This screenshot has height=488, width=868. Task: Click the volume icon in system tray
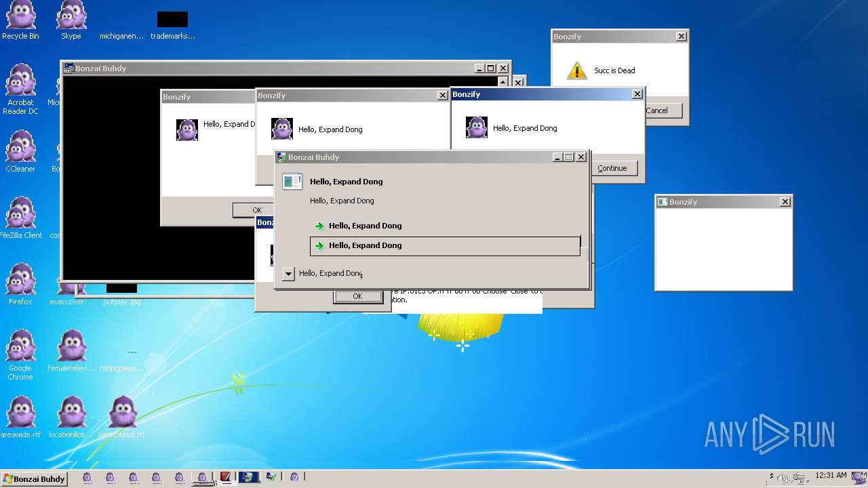pos(783,478)
